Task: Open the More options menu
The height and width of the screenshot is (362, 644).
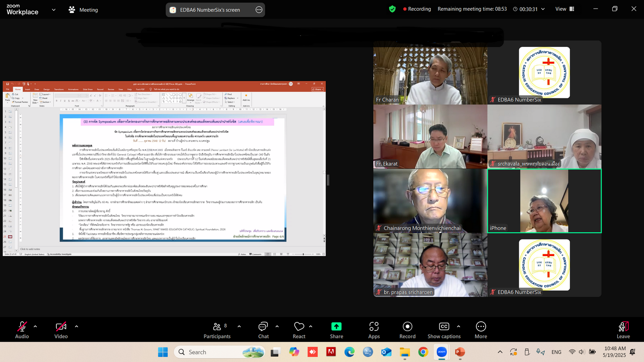Action: click(481, 330)
